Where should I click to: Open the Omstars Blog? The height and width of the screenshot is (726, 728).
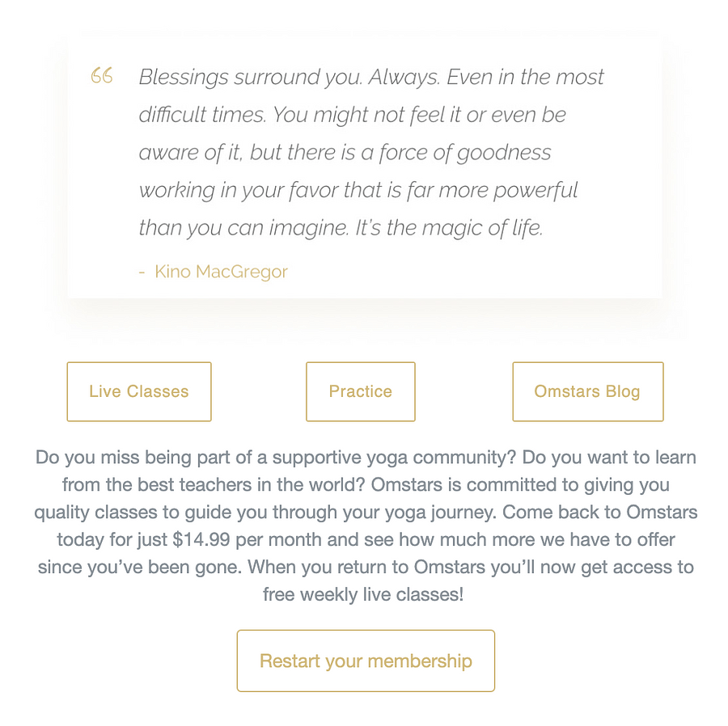tap(587, 391)
